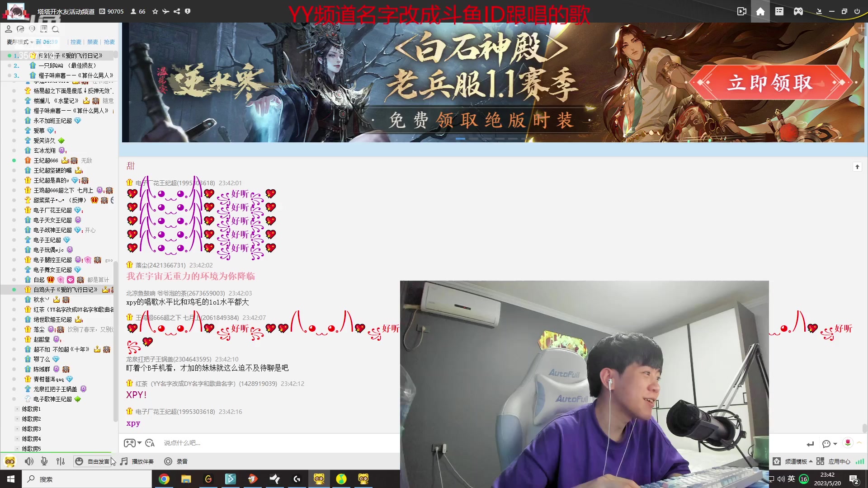Click the plus button at the banner corner
868x488 pixels.
862,28
